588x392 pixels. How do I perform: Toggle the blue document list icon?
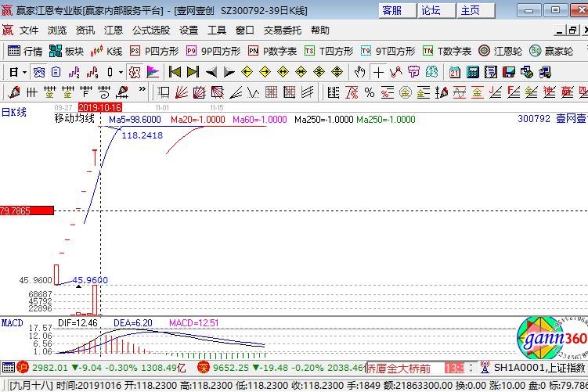point(56,72)
